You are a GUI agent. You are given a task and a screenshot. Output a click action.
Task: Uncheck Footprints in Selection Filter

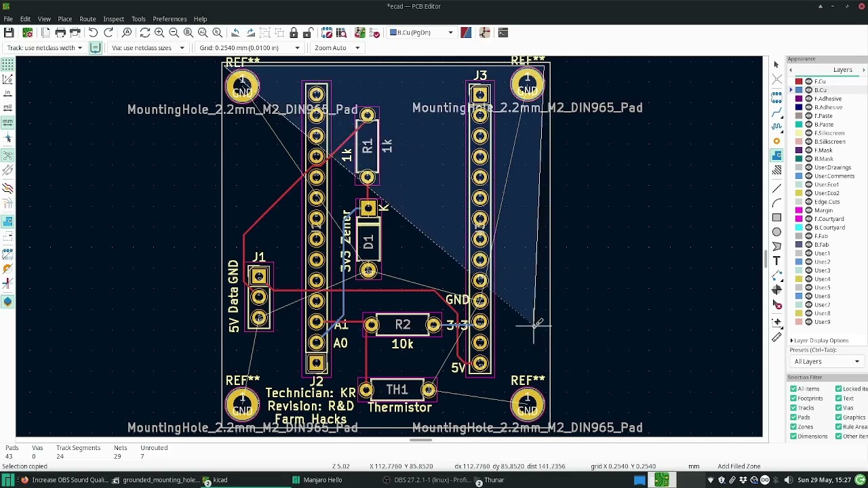point(793,399)
